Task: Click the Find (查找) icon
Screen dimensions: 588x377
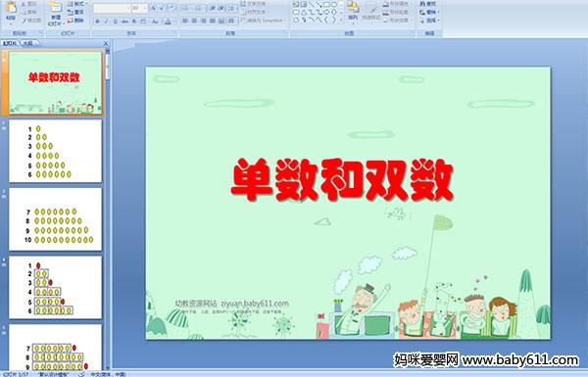Action: (x=428, y=4)
